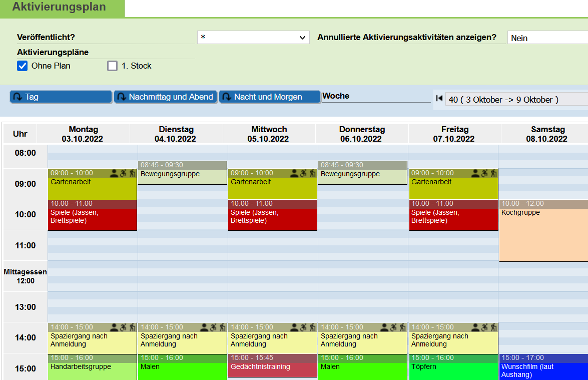This screenshot has width=588, height=380.
Task: Click walking-stick icon on Wednesday Gartenarbeit event
Action: point(313,173)
